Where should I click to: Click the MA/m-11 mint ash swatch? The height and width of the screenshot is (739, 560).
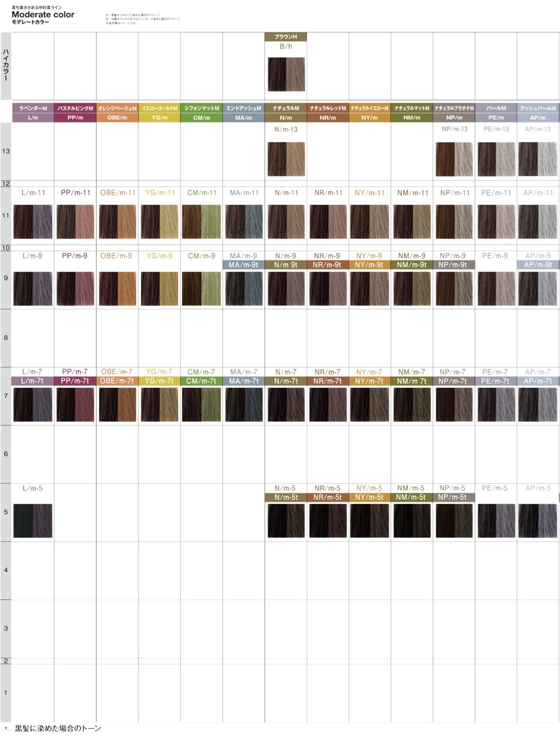pos(244,222)
